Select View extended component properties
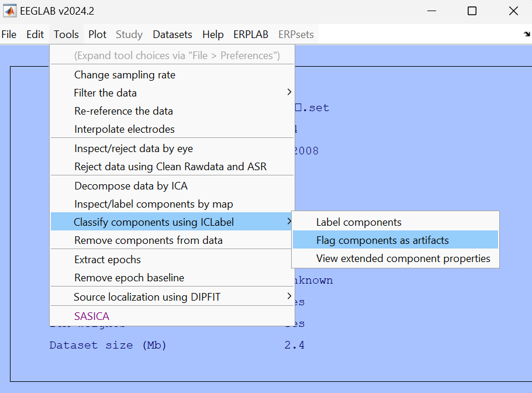The width and height of the screenshot is (532, 393). 395,258
